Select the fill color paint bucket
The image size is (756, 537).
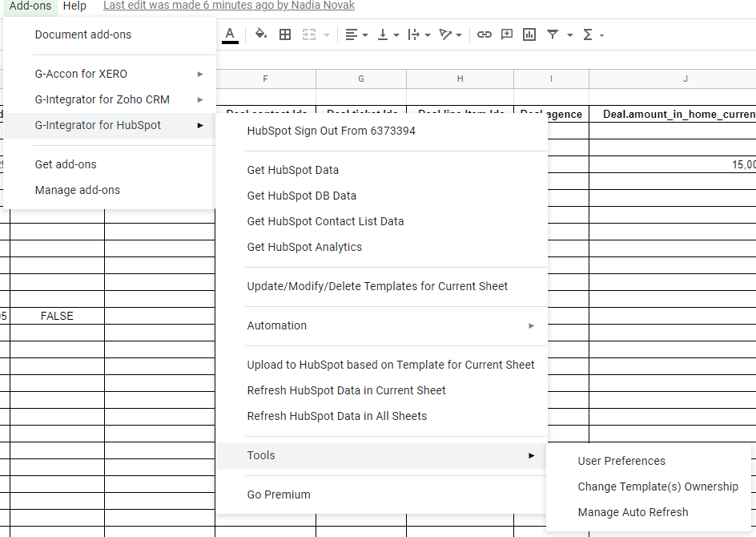(x=261, y=34)
